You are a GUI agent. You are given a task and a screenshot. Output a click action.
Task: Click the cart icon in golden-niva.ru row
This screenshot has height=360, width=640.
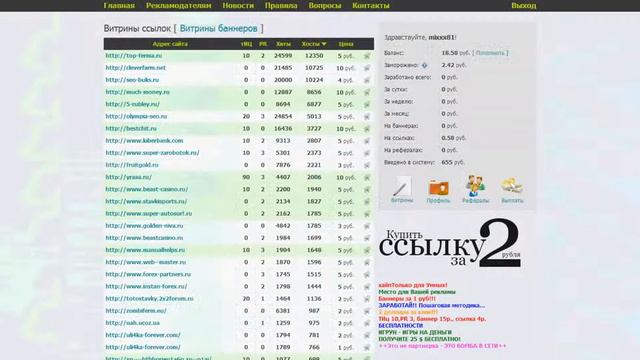click(x=367, y=226)
